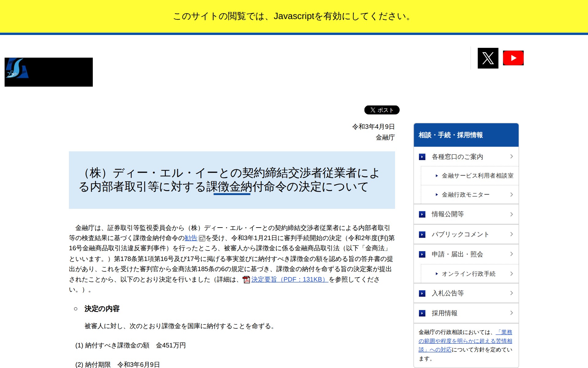588x368 pixels.
Task: Click the PDF icon beside 決定要旨
Action: tap(246, 280)
